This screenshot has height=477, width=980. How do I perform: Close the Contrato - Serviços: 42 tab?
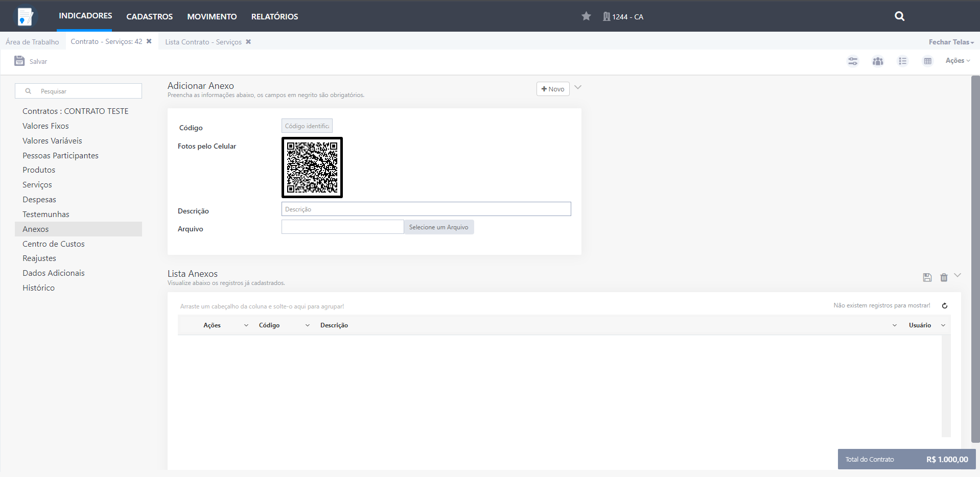[149, 41]
